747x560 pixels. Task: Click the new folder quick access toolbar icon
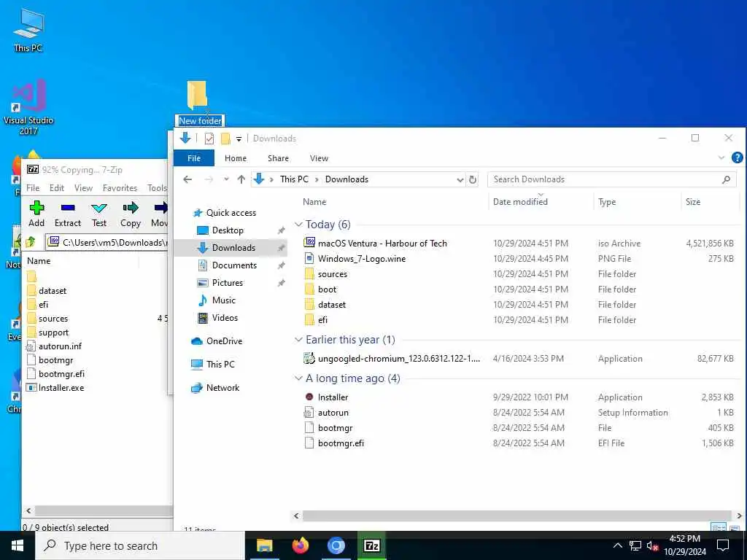tap(225, 139)
